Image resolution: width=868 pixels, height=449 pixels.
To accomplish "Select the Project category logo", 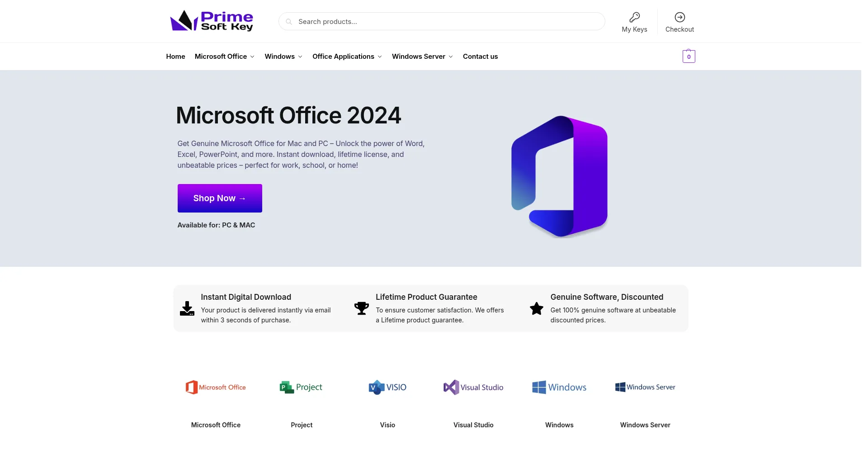I will coord(302,388).
